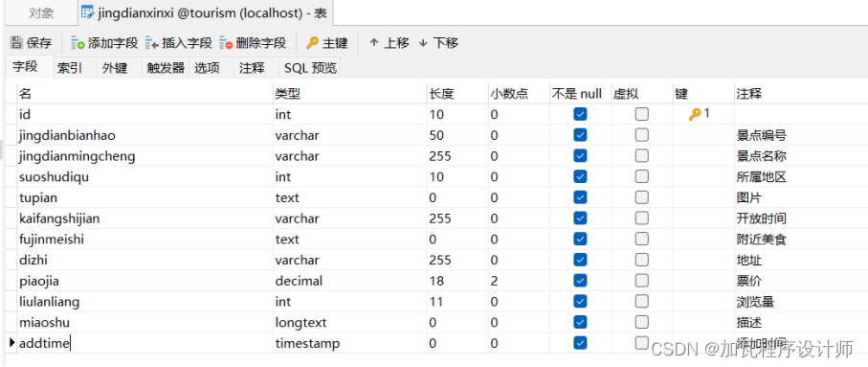
Task: Open the Triggers (触发器) tab
Action: [x=166, y=68]
